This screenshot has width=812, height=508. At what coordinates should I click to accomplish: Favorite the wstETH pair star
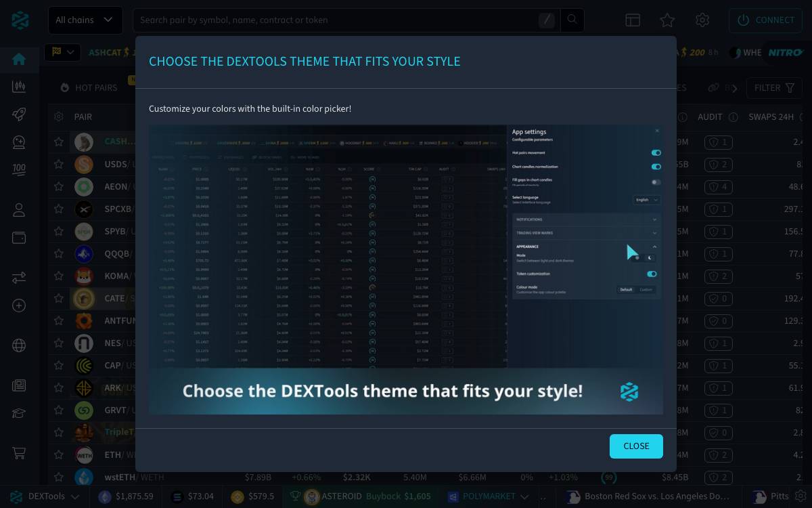coord(59,477)
